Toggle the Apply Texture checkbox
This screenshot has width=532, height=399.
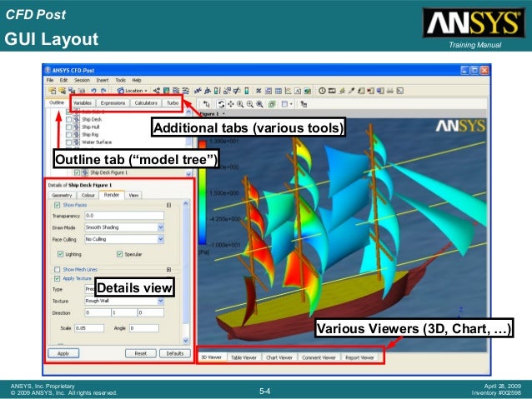tap(57, 278)
